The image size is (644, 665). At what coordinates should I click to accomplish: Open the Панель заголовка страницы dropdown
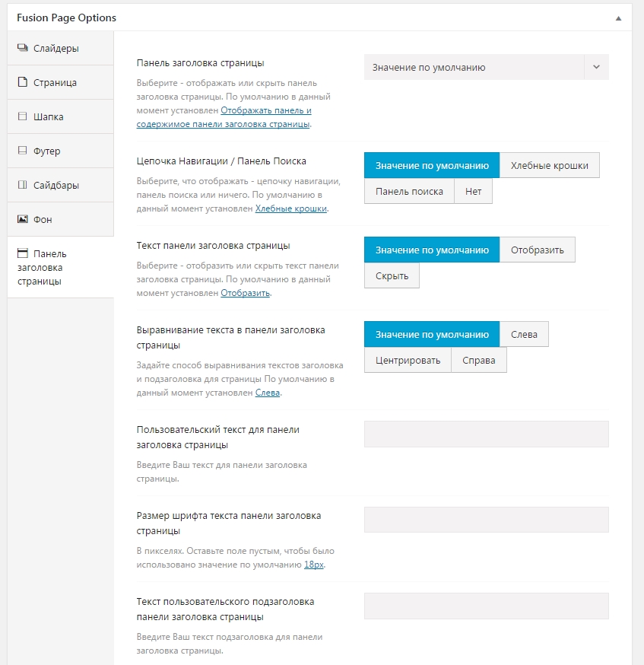(x=474, y=68)
